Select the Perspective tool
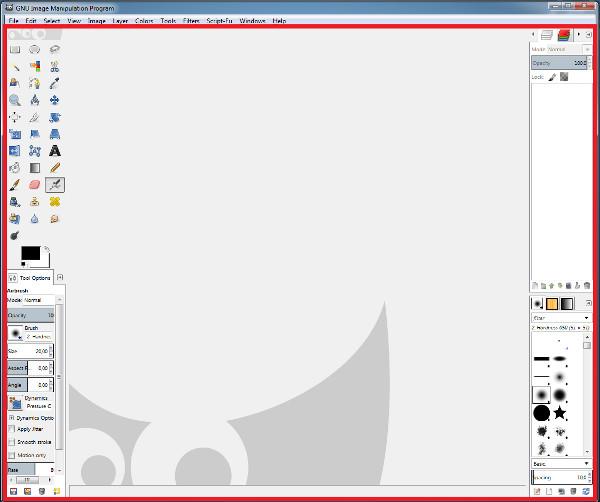Screen dimensions: 600x502 click(55, 134)
